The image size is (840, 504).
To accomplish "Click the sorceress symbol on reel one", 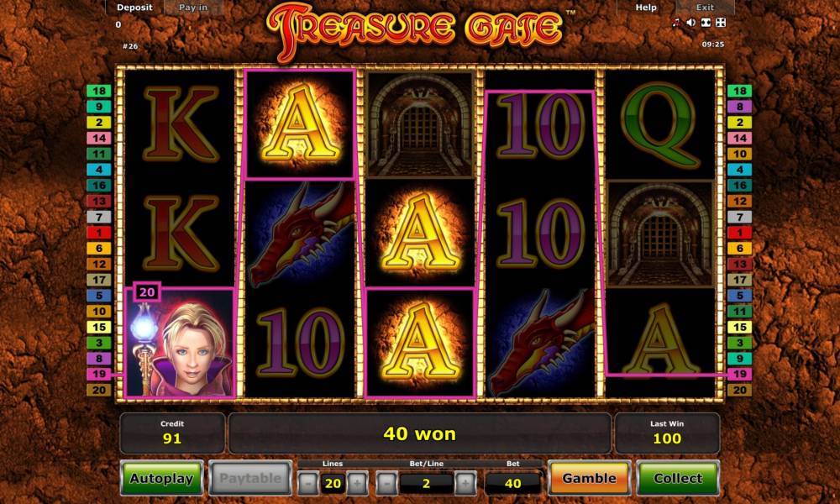I will (x=180, y=343).
